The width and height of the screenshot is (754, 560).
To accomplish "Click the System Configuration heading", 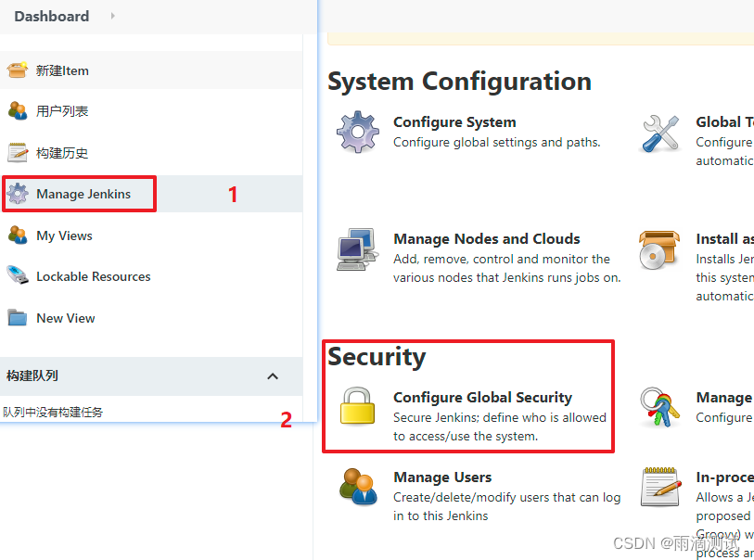I will coord(459,82).
